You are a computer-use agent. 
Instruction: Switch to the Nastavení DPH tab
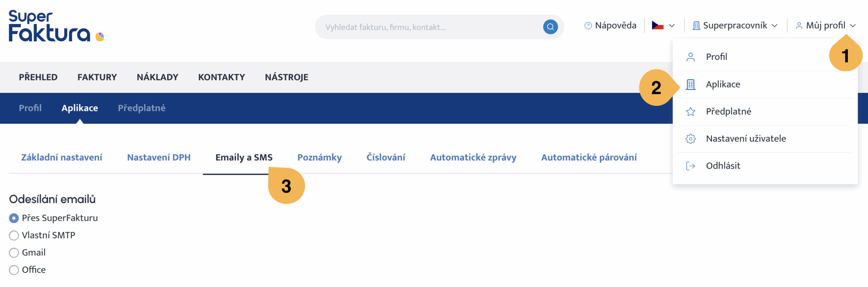point(159,157)
